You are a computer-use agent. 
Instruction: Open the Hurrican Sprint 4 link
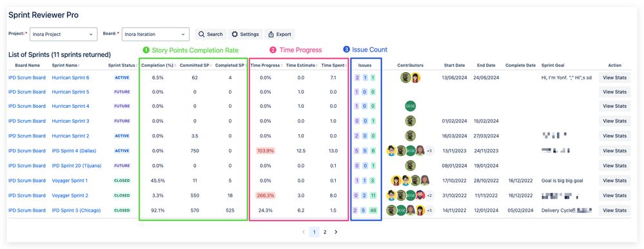click(70, 106)
